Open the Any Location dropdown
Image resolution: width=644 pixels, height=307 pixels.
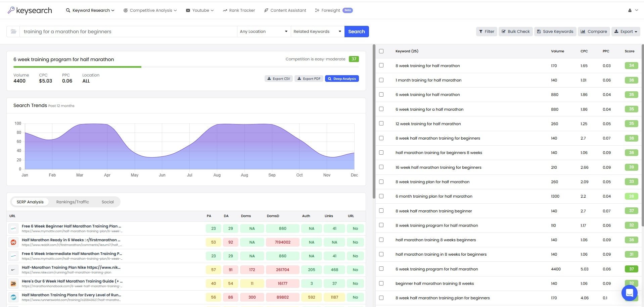pos(264,31)
